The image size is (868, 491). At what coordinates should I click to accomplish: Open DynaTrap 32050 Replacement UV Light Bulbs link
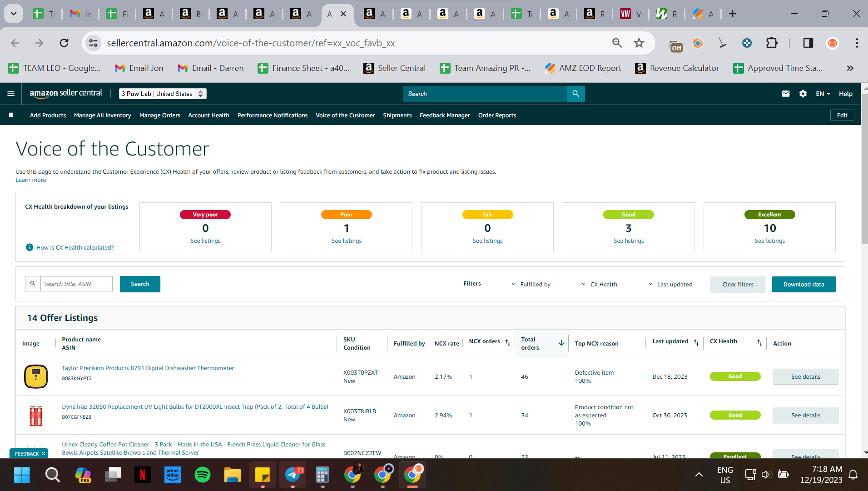pyautogui.click(x=195, y=406)
